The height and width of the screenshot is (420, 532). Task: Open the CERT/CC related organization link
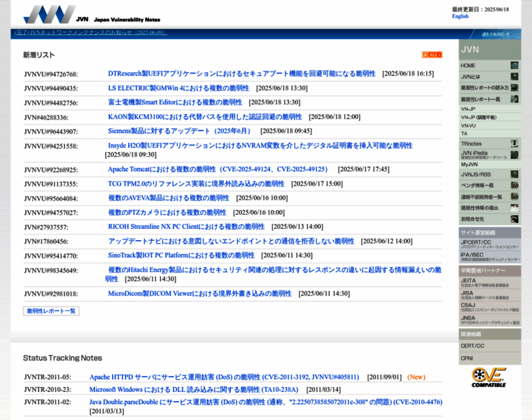[489, 346]
